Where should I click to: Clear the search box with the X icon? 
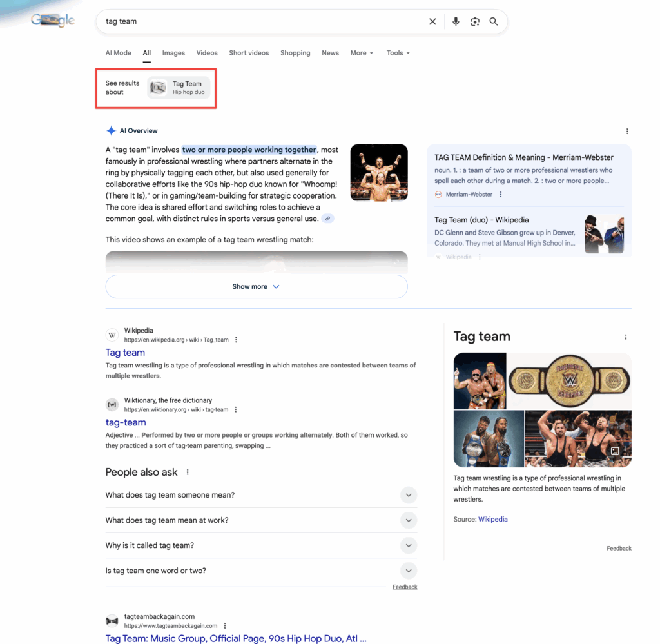point(432,21)
